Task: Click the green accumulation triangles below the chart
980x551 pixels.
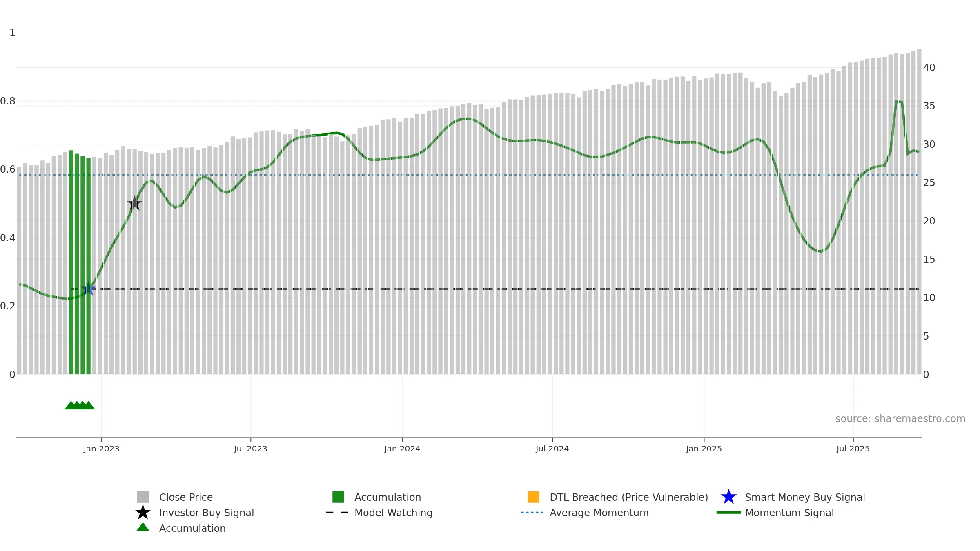Action: (80, 405)
